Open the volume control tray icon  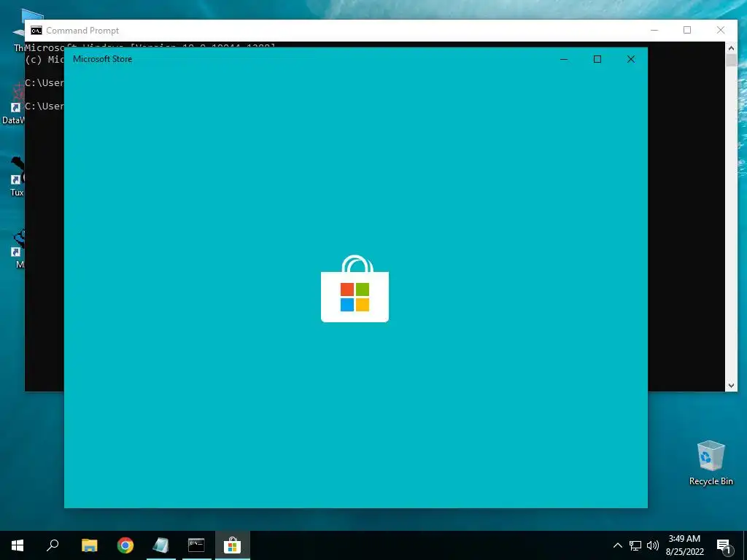coord(653,545)
